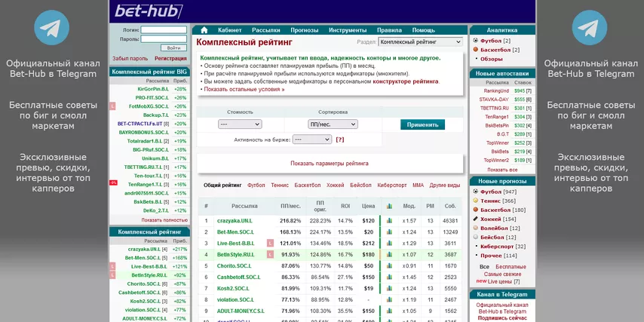Open chart icon in BetInStyle.RU.L table row
The image size is (644, 322).
tap(389, 255)
